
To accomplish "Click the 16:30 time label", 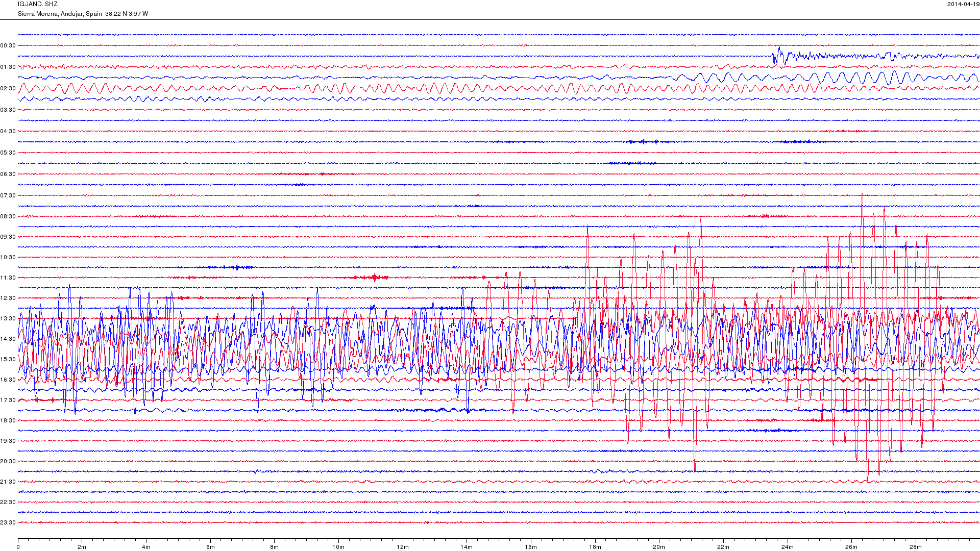I will pyautogui.click(x=8, y=380).
